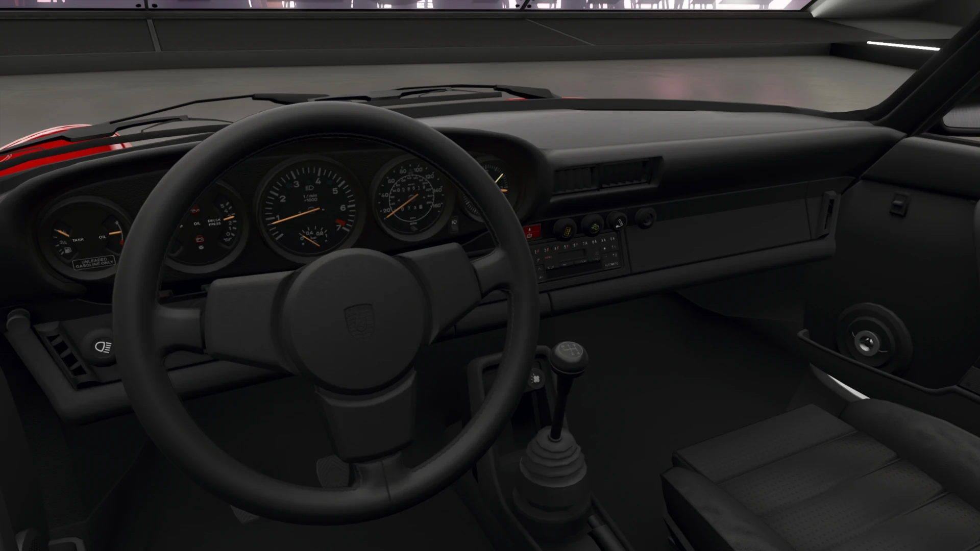
Task: Click the gear shifter knob
Action: tap(568, 355)
